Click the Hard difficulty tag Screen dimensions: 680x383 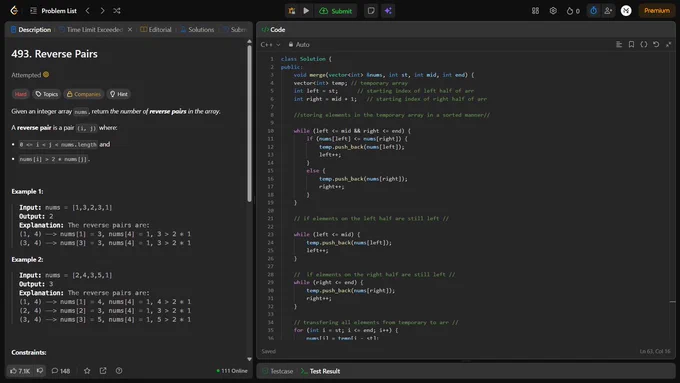20,94
